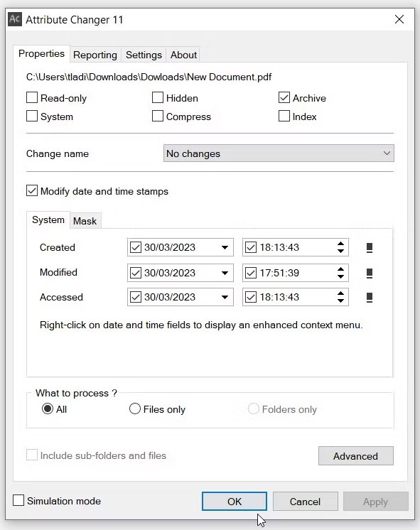Close the Attribute Changer window
420x530 pixels.
[399, 19]
